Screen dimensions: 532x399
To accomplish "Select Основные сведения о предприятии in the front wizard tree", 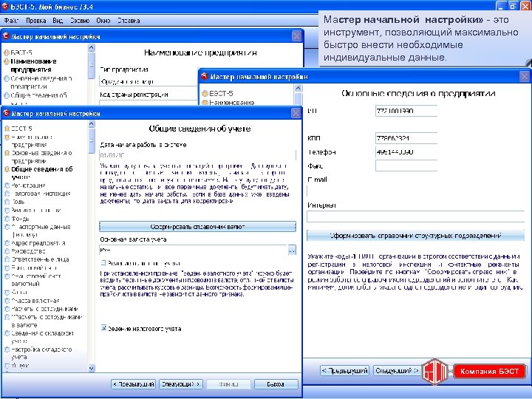I will (41, 157).
